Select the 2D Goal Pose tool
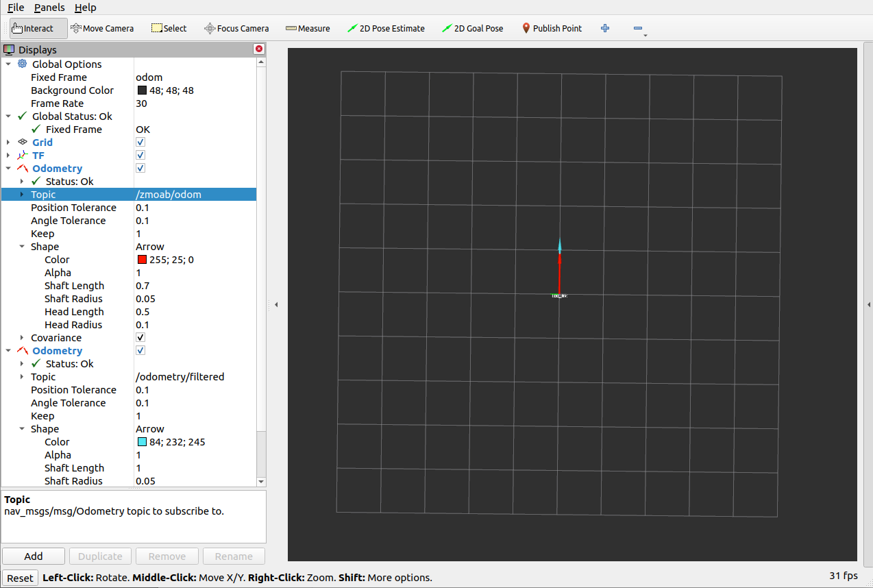Viewport: 873px width, 588px height. tap(472, 28)
